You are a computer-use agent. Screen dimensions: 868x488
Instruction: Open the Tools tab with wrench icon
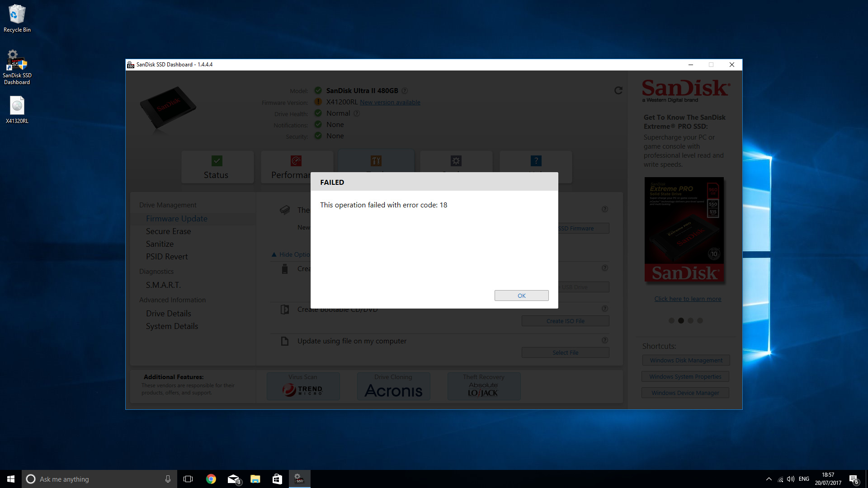coord(376,161)
